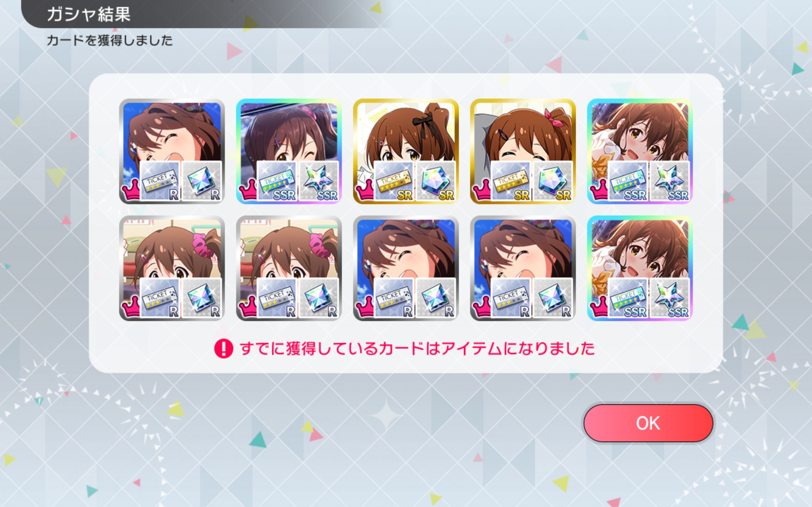This screenshot has width=812, height=507.
Task: Click the R ticket icon on first card
Action: [160, 181]
